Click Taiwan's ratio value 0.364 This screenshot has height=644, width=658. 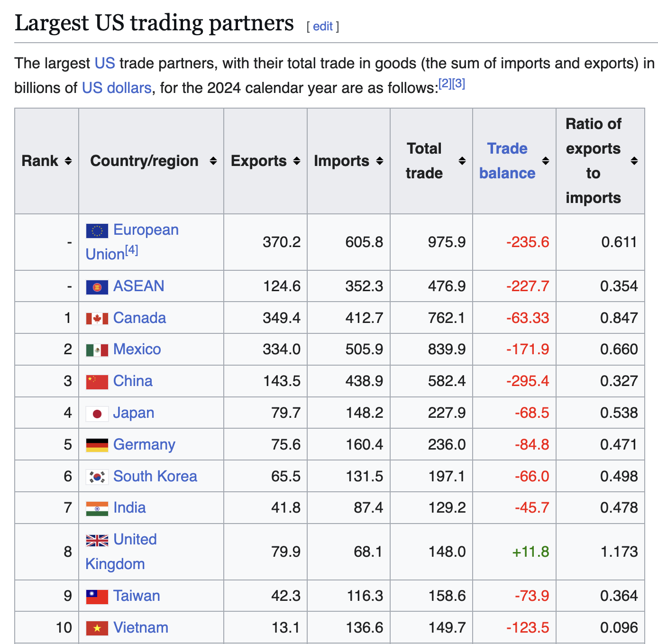tap(619, 596)
